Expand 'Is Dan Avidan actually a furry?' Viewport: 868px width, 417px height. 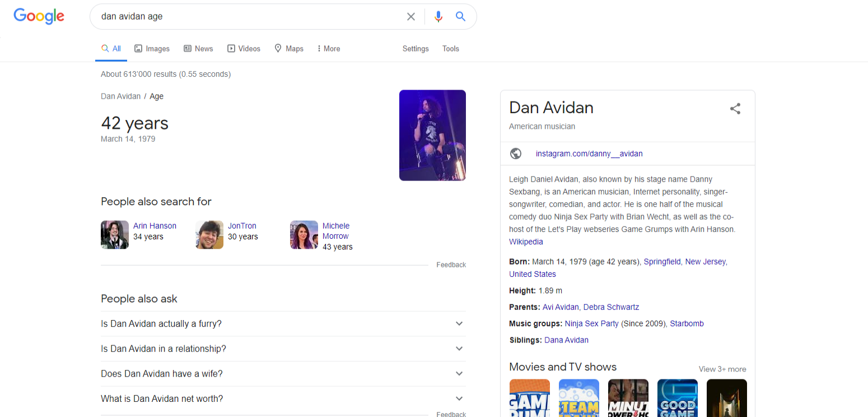tap(283, 324)
